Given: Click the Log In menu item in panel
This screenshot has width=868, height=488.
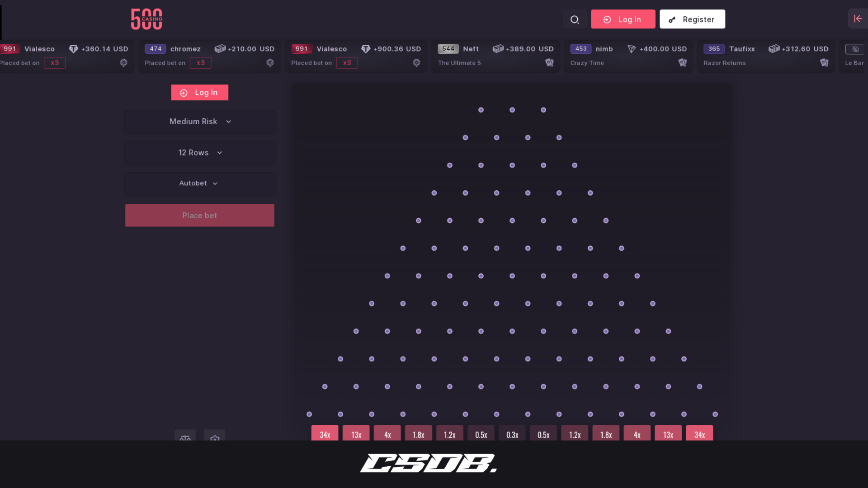Looking at the screenshot, I should (200, 92).
